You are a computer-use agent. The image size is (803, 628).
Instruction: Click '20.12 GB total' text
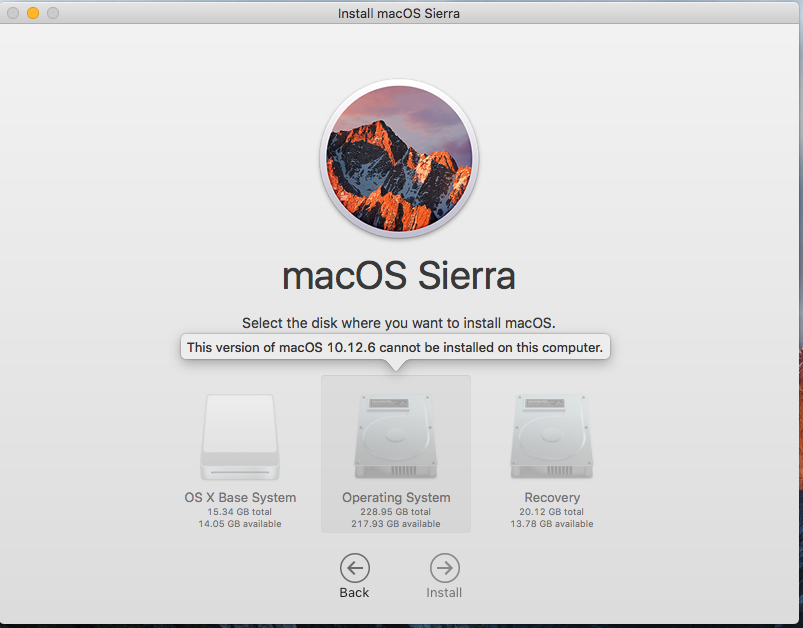click(x=552, y=512)
